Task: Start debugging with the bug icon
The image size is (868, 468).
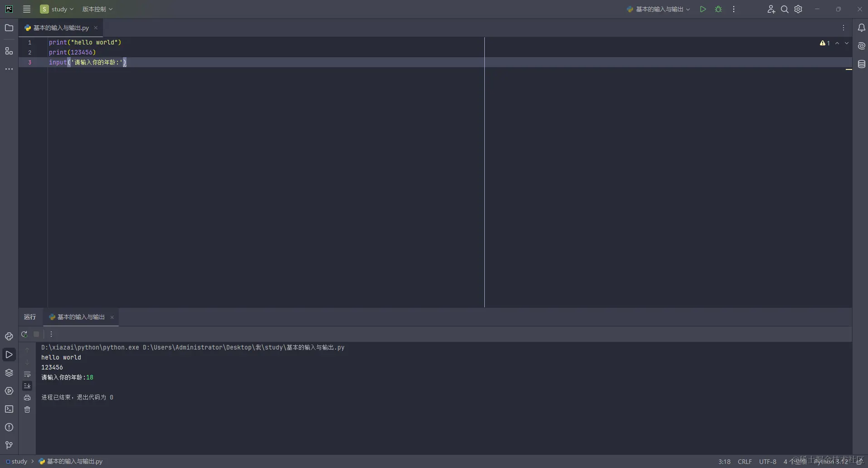Action: (718, 9)
